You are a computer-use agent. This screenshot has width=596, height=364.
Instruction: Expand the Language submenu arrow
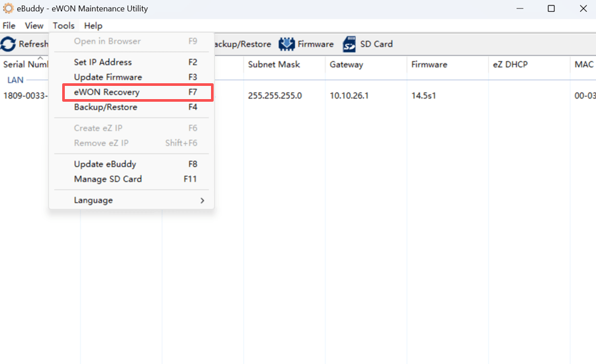tap(202, 200)
